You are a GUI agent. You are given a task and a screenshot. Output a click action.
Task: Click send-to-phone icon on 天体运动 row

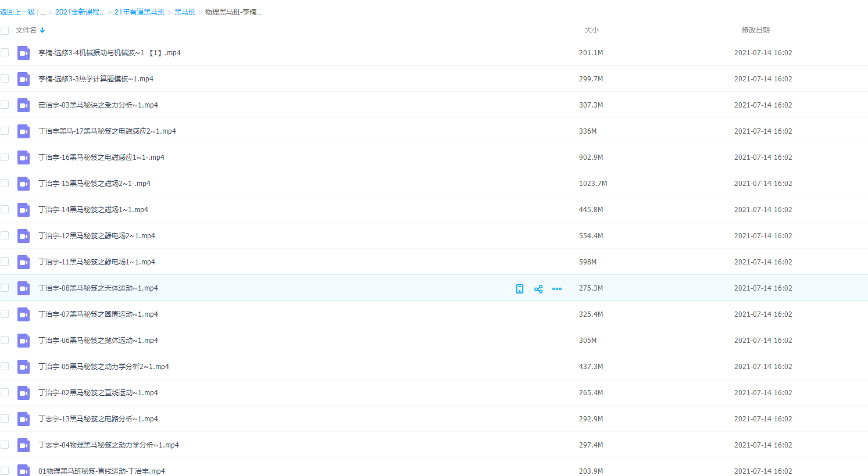(x=520, y=289)
